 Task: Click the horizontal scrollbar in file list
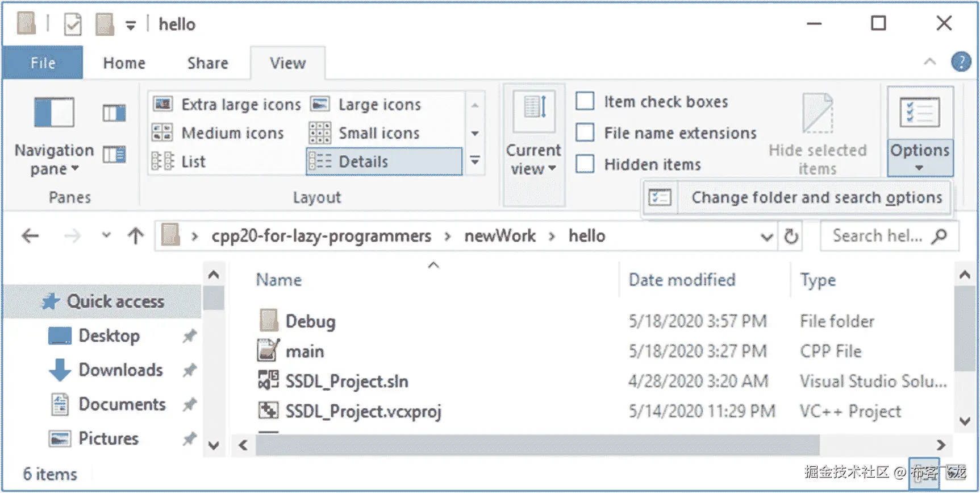(x=537, y=445)
